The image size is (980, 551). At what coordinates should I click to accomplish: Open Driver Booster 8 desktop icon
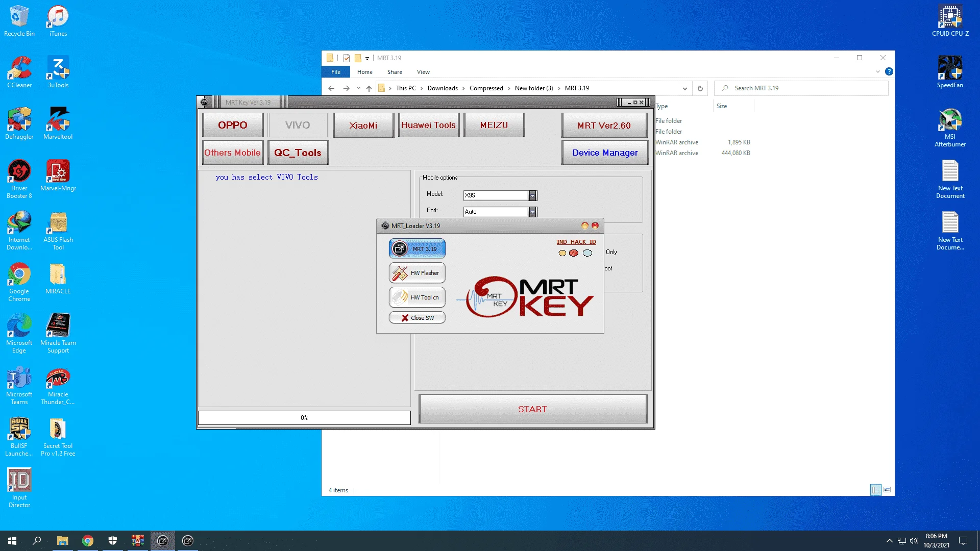pos(19,179)
